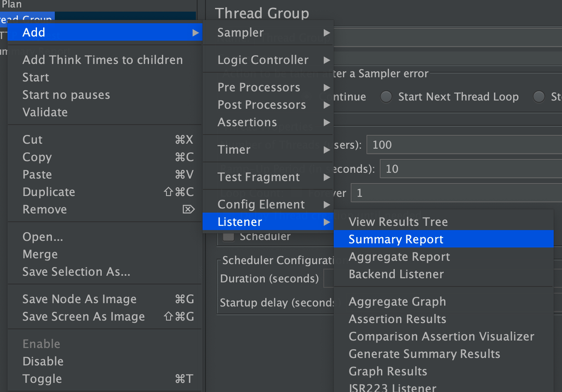
Task: Expand the Sampler submenu
Action: 241,32
